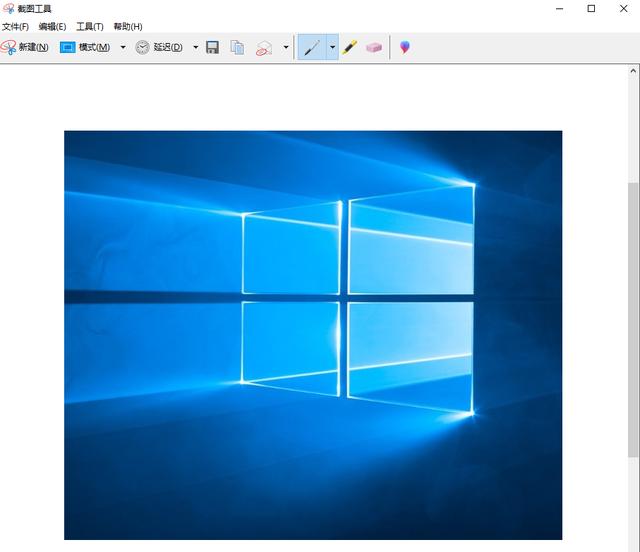Copy the snip to clipboard icon
This screenshot has height=552, width=640.
(237, 47)
